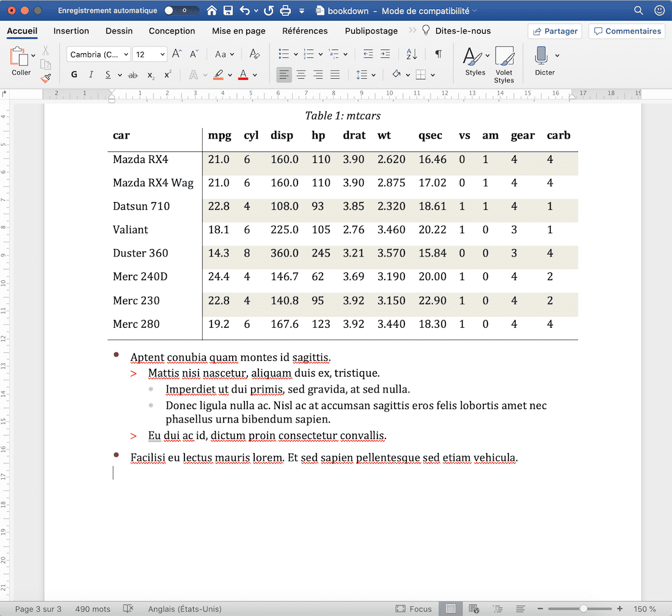Expand the numbered list style dropdown
The width and height of the screenshot is (672, 616).
pyautogui.click(x=321, y=54)
